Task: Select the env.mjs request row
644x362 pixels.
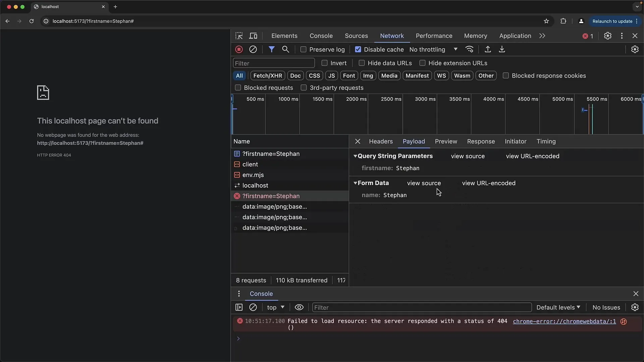Action: click(290, 175)
